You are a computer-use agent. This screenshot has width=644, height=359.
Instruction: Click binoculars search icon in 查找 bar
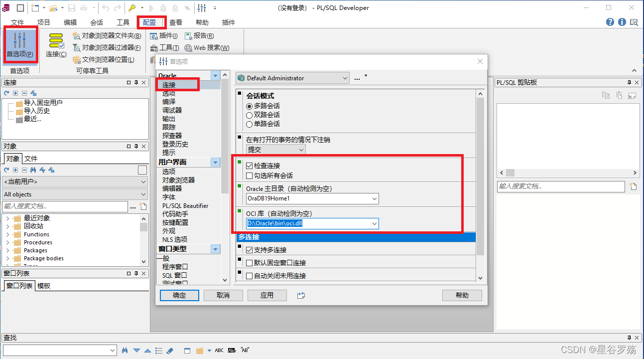[125, 351]
